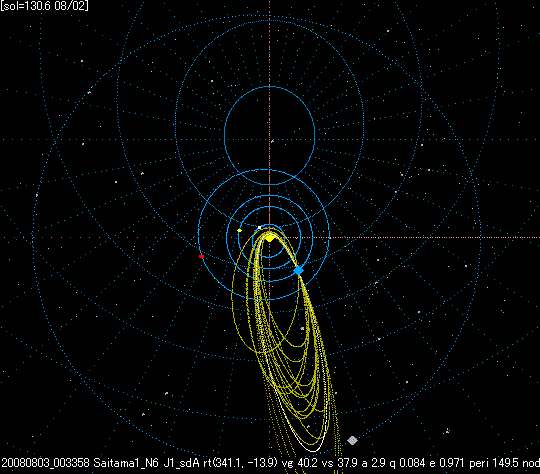The height and width of the screenshot is (474, 540).
Task: Click the vs 37.9 velocity value
Action: click(x=339, y=463)
